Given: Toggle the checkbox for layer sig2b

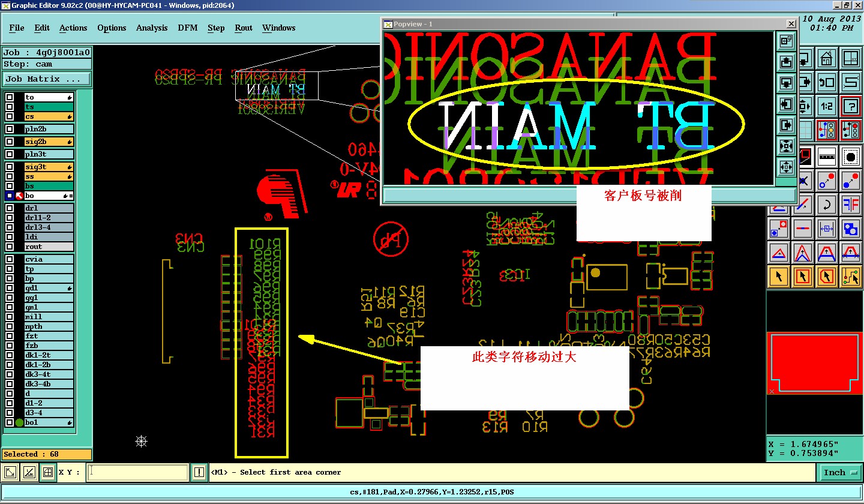Looking at the screenshot, I should point(10,142).
